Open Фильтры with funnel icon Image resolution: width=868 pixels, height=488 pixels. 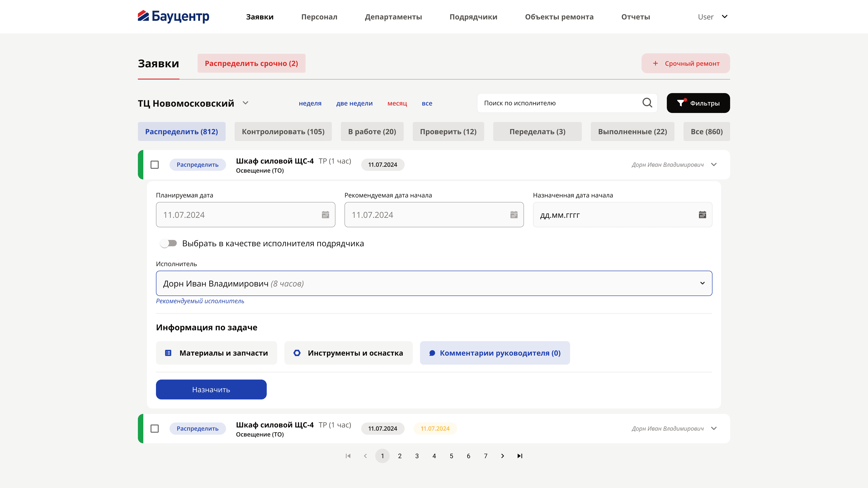[x=698, y=103]
